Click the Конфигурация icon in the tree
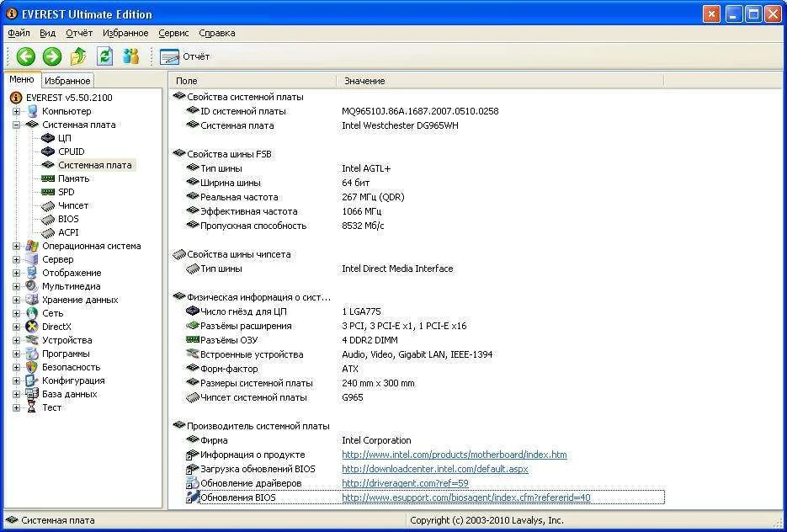 32,381
